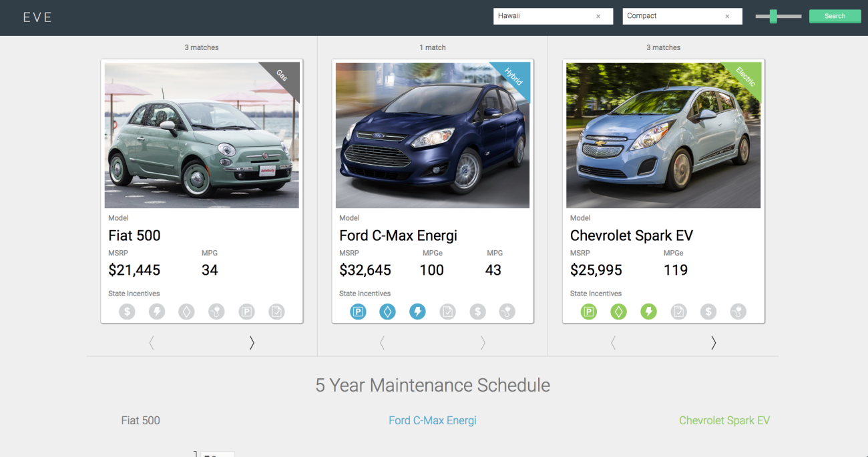Click the Chevrolet Spark EV car photo
Image resolution: width=868 pixels, height=457 pixels.
tap(663, 135)
